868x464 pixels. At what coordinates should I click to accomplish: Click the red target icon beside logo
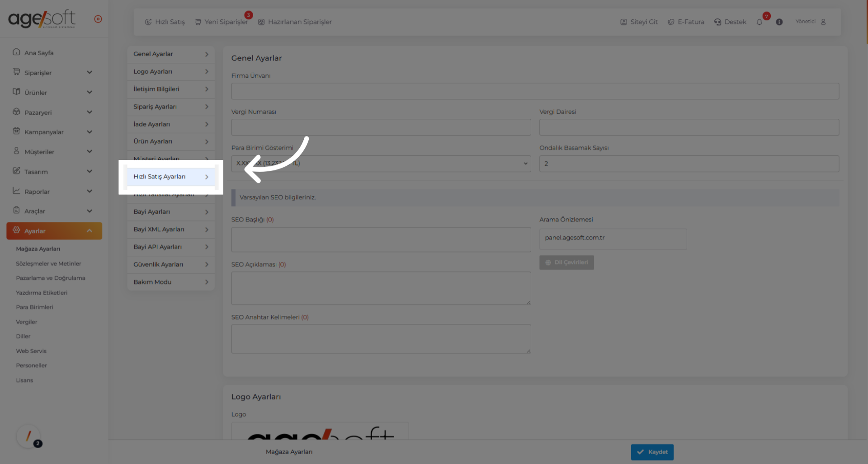[98, 19]
